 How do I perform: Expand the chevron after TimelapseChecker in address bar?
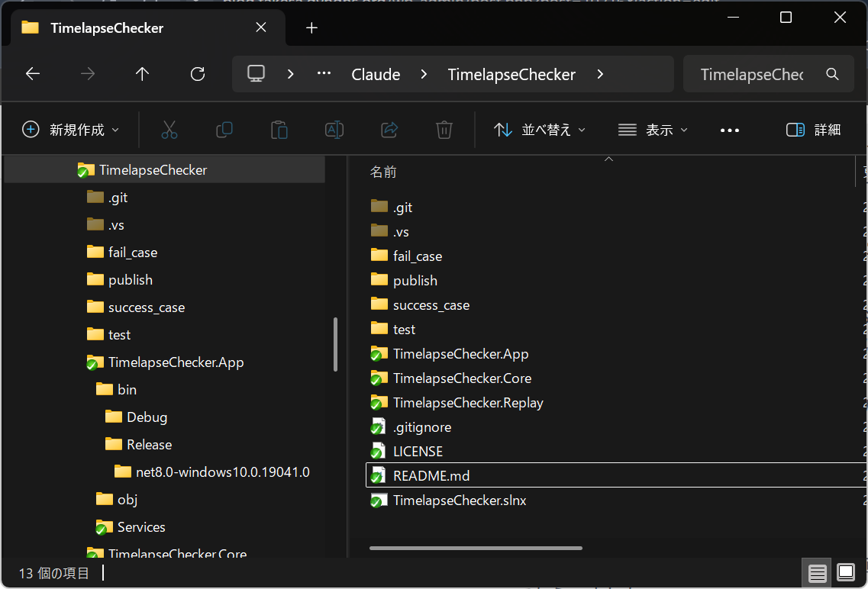coord(600,74)
